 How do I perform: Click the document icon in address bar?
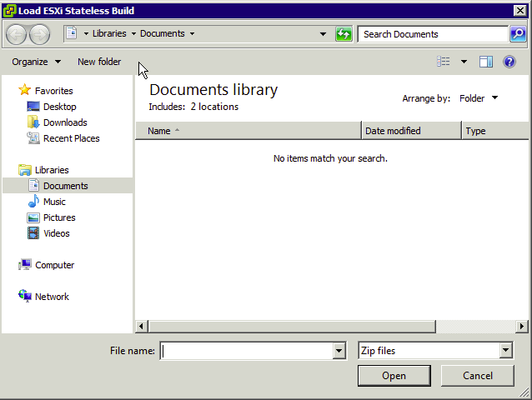pyautogui.click(x=71, y=33)
